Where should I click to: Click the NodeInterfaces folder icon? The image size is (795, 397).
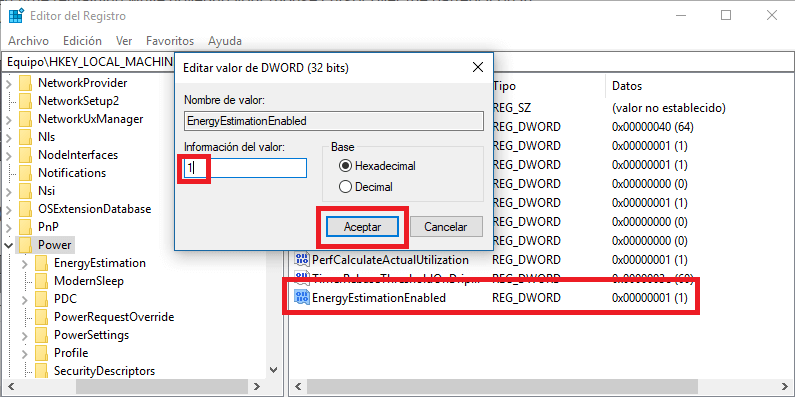pos(25,155)
